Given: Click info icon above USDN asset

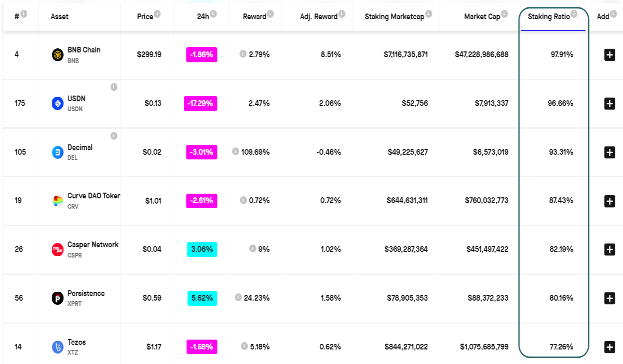Looking at the screenshot, I should coord(114,87).
